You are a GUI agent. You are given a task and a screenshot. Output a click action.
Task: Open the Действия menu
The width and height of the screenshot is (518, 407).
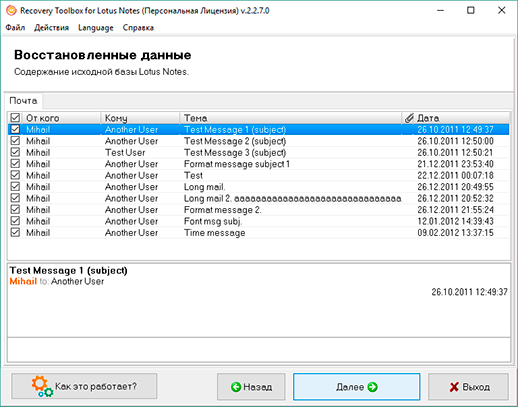51,27
